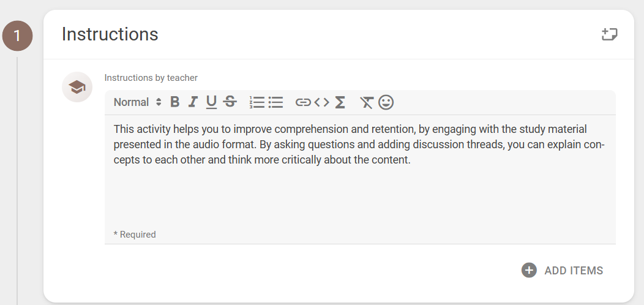Image resolution: width=644 pixels, height=305 pixels.
Task: Apply italic formatting to text
Action: (193, 102)
